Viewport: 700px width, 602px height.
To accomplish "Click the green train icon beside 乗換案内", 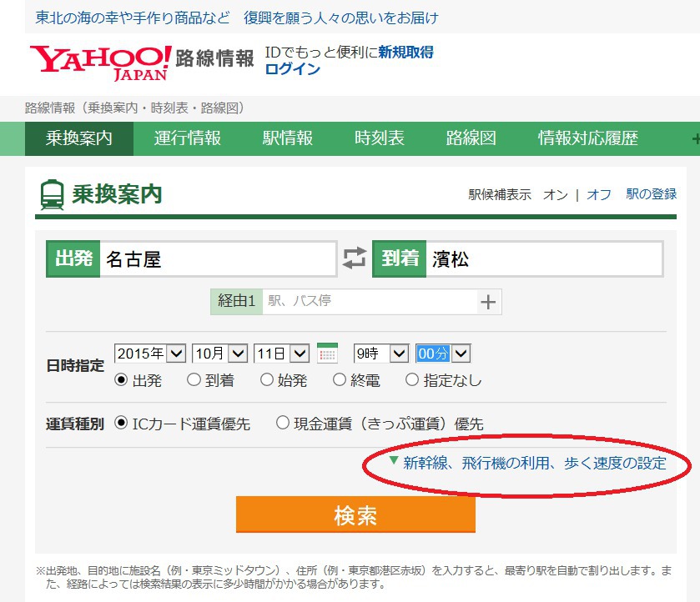I will point(52,194).
